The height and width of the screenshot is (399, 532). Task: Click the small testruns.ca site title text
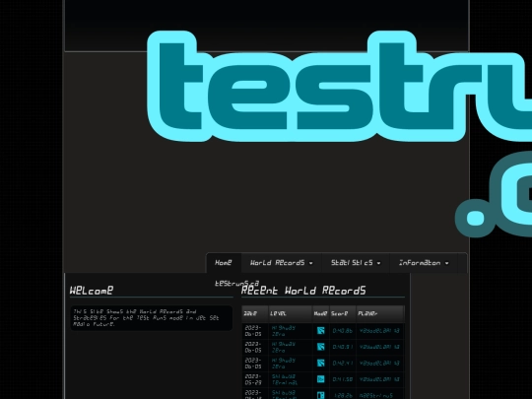click(x=237, y=284)
